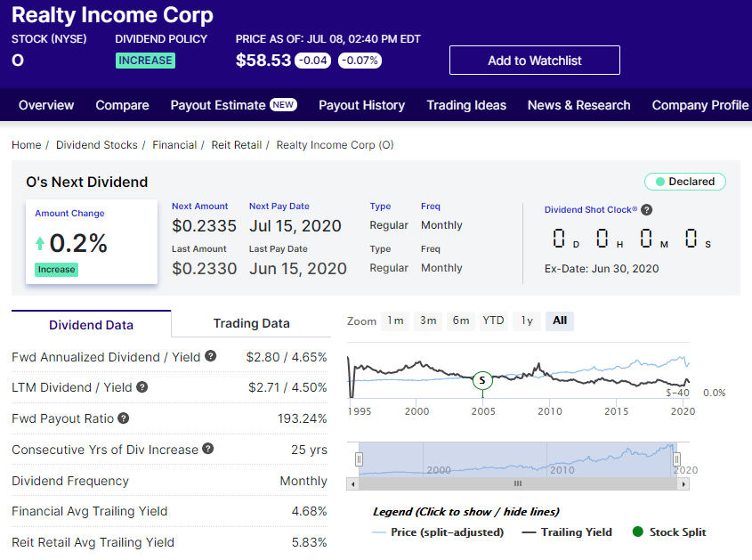Go to Home breadcrumb link
Screen dimensions: 752x560
coord(27,145)
